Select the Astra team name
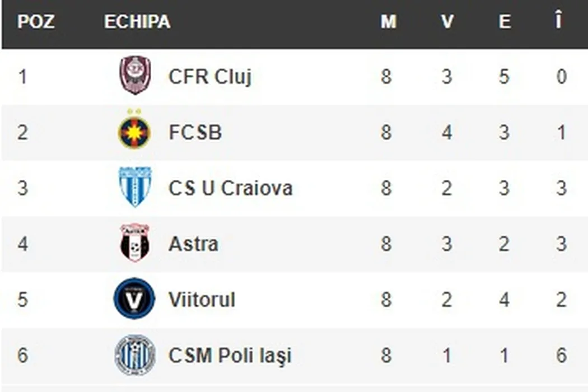Image resolution: width=588 pixels, height=392 pixels. [193, 244]
